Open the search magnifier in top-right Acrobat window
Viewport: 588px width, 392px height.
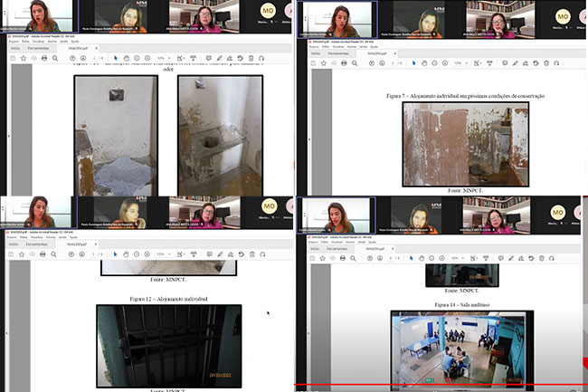point(355,63)
